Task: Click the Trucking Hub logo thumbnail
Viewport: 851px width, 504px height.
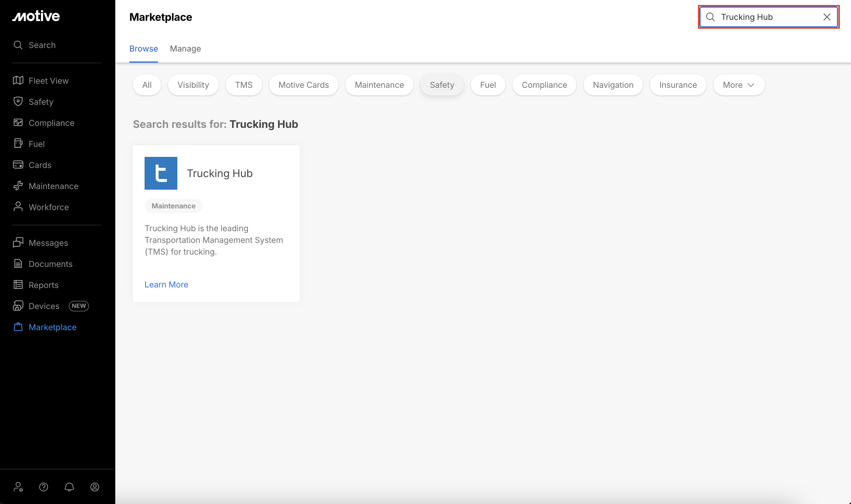Action: click(x=161, y=173)
